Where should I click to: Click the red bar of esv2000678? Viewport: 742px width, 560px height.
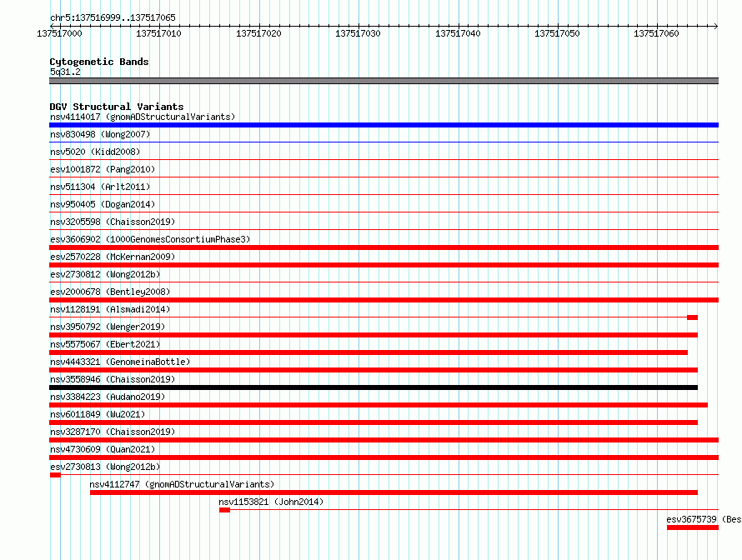tap(384, 300)
